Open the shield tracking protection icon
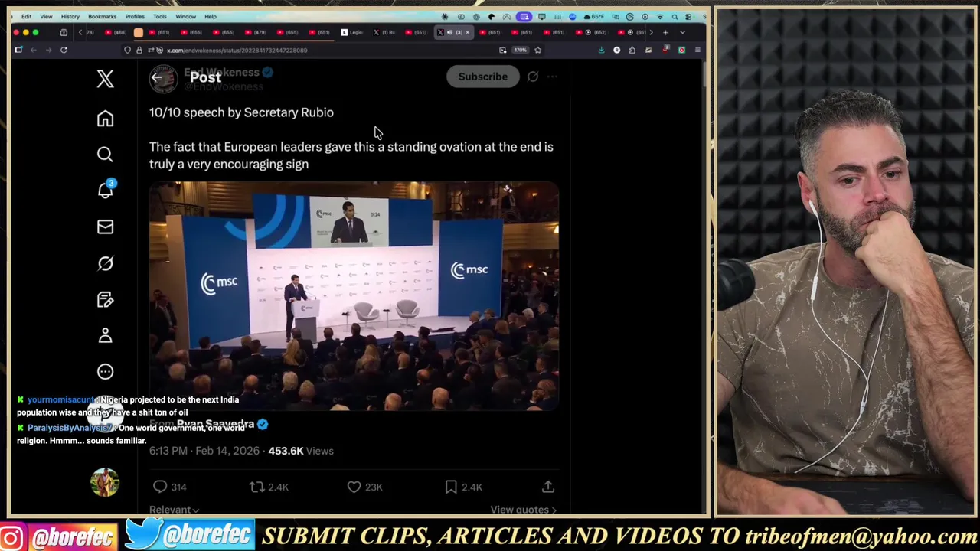This screenshot has height=551, width=980. click(127, 50)
